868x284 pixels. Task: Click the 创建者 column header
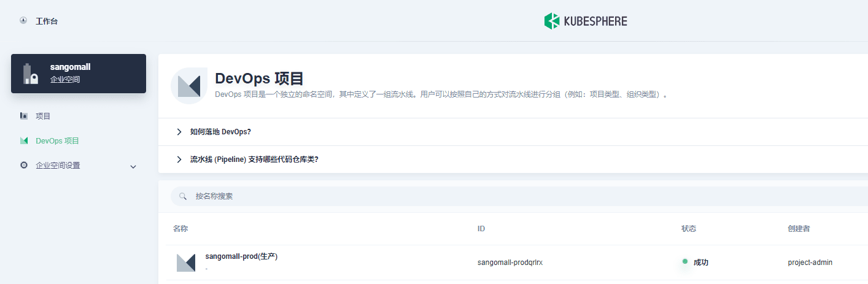pyautogui.click(x=799, y=229)
